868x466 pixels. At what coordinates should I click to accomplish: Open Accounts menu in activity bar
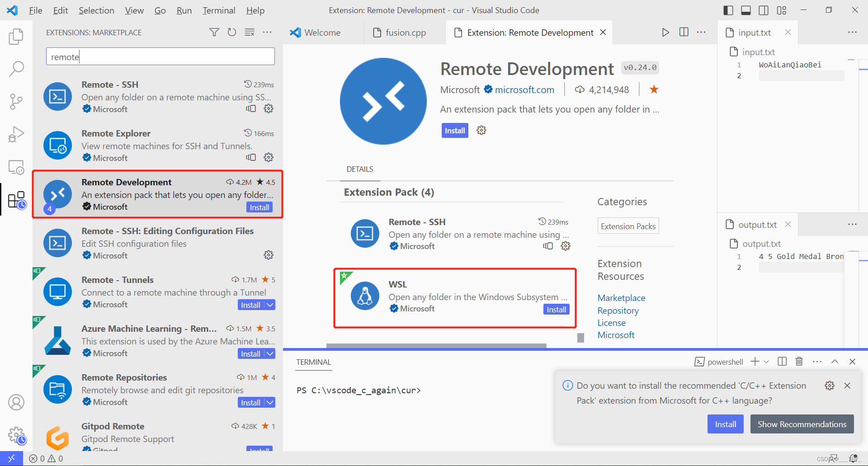tap(16, 402)
